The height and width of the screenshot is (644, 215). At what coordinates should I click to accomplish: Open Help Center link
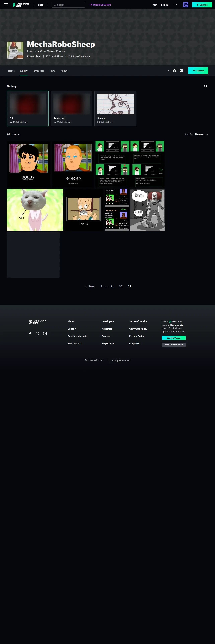click(108, 344)
